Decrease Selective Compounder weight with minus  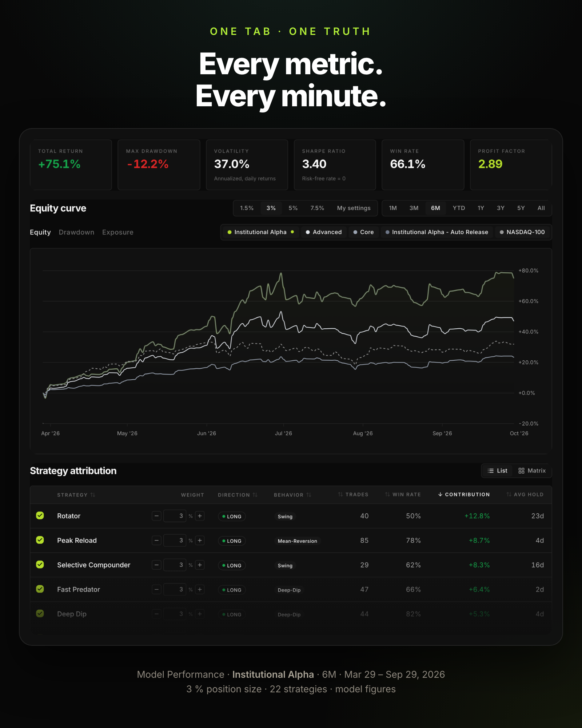(156, 565)
